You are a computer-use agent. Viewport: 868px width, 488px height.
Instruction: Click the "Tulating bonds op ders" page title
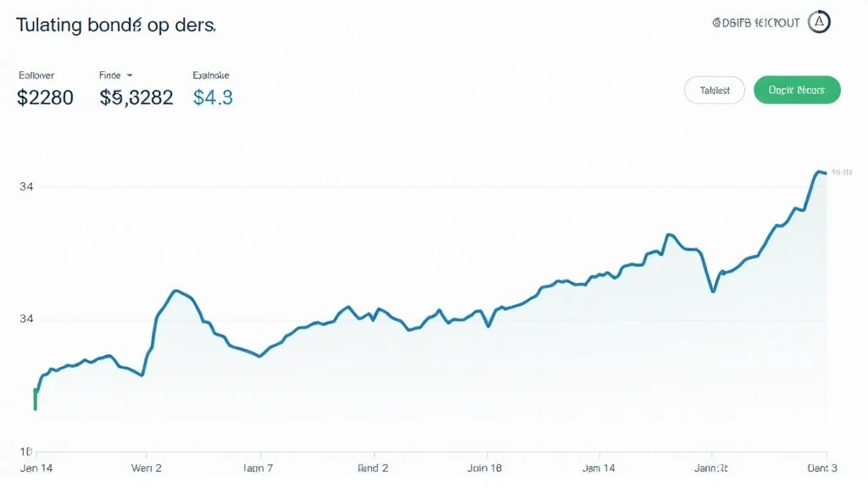click(115, 25)
